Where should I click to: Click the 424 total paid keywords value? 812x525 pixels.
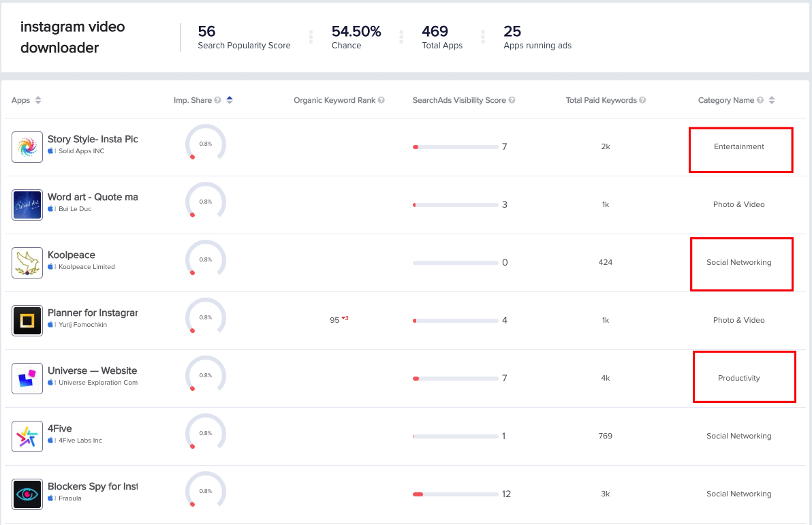[x=606, y=263]
